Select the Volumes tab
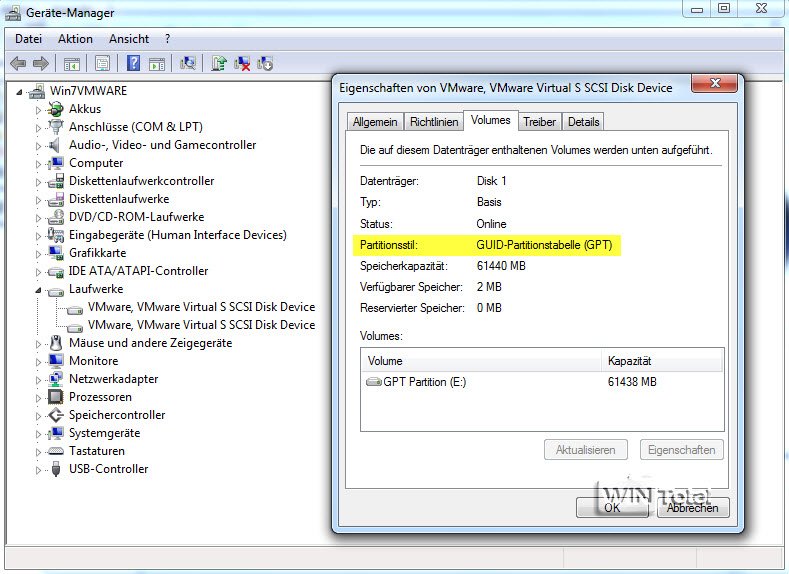Screen dimensions: 789x574 tap(491, 120)
